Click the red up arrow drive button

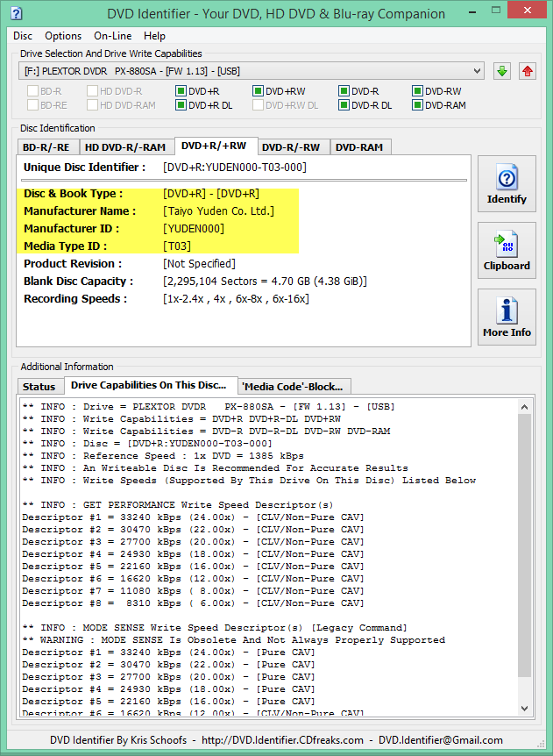528,71
